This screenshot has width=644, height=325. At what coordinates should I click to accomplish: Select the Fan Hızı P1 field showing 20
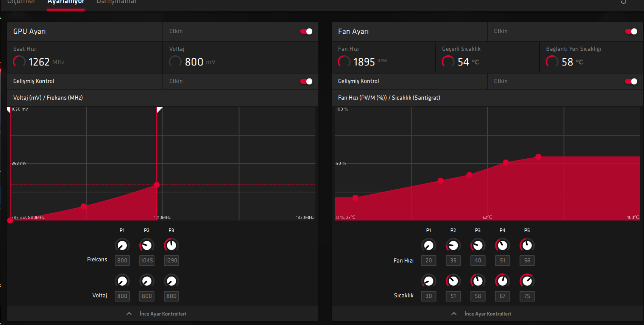click(429, 261)
